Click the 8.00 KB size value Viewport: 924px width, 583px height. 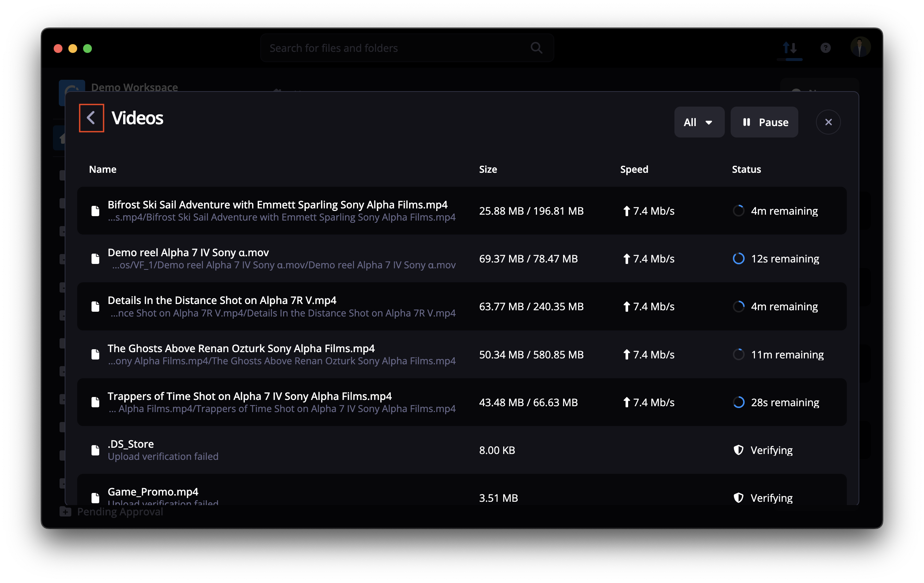point(497,450)
